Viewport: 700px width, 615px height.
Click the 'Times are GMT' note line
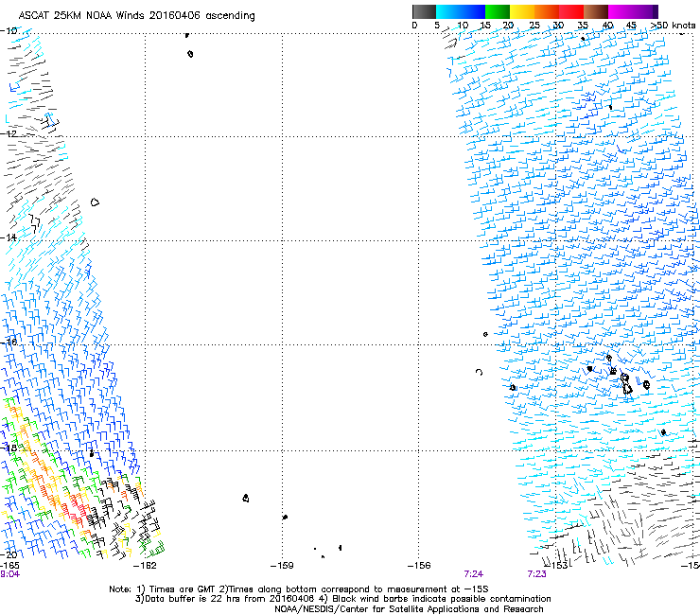(299, 589)
